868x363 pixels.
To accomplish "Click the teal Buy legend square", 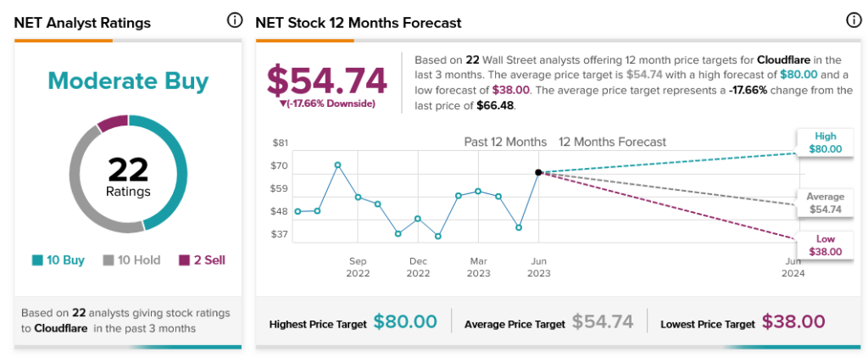I will point(37,260).
